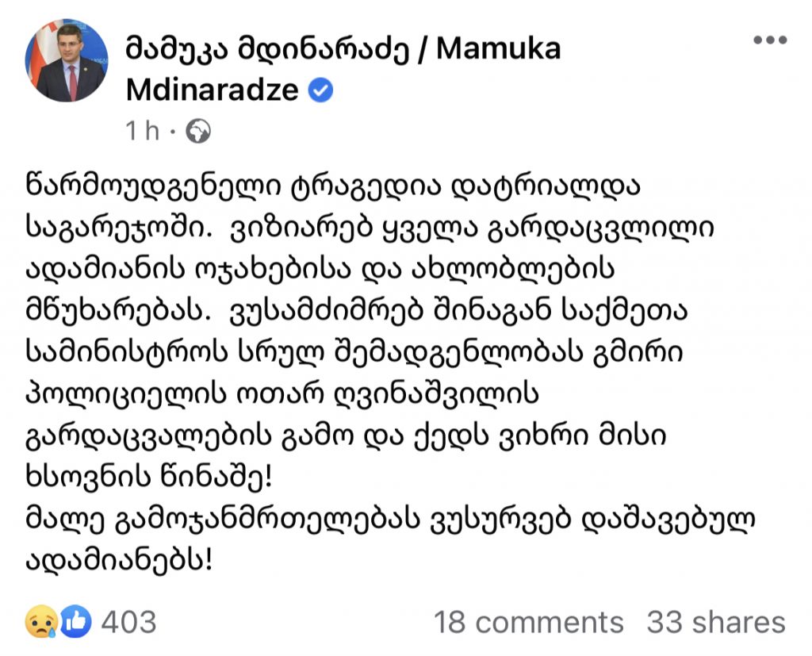Click last paragraph wishing recovery to injured
Viewport: 812px width, 656px height.
(391, 539)
